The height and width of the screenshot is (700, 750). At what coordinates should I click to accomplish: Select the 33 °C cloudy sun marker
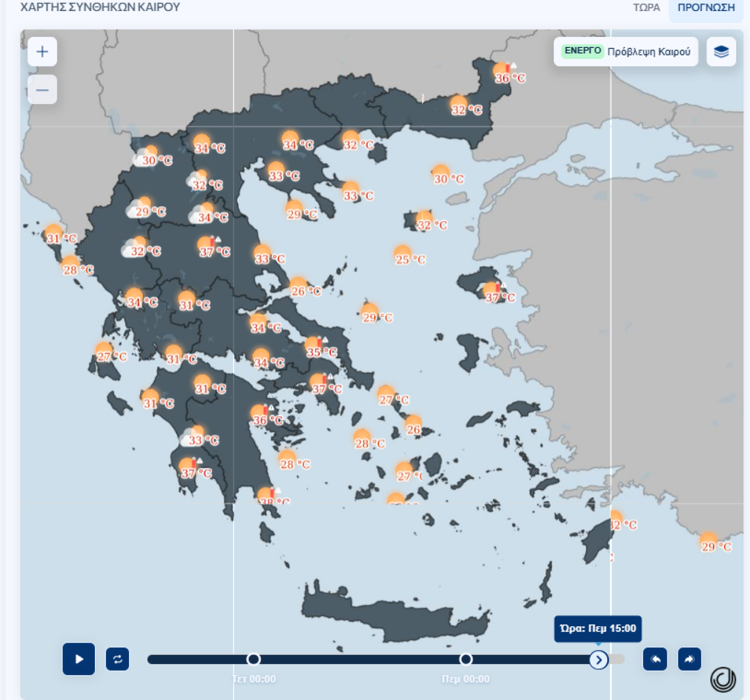(193, 436)
